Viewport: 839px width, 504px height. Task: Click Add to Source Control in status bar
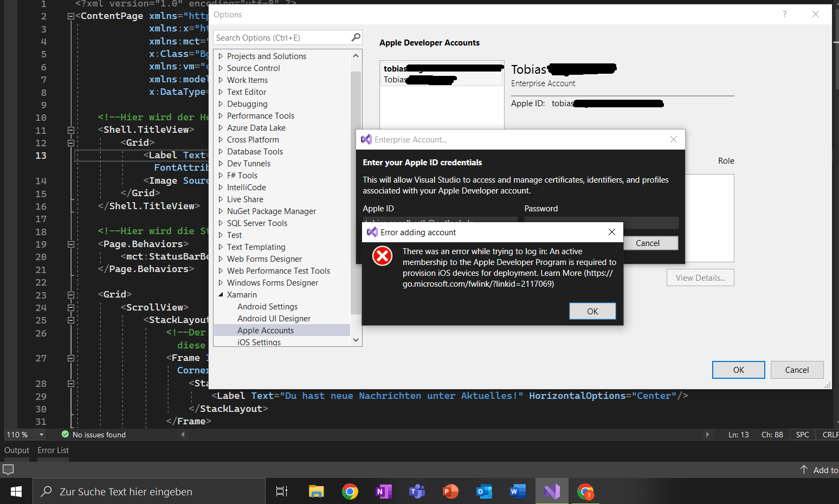click(819, 470)
